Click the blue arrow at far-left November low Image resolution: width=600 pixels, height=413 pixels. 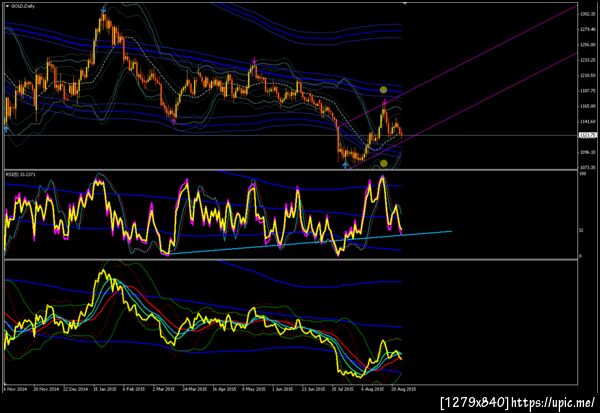[x=6, y=129]
